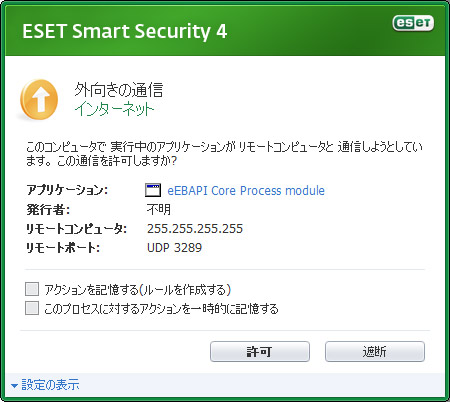Click the 不明 publisher value
Image resolution: width=450 pixels, height=402 pixels.
pos(159,209)
